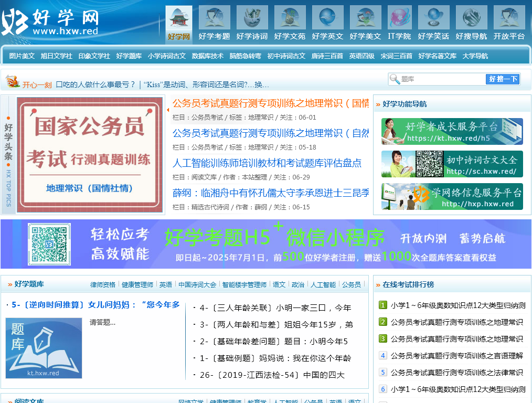Select 印象文学社 in the sub navigation
532x403 pixels.
coord(94,56)
